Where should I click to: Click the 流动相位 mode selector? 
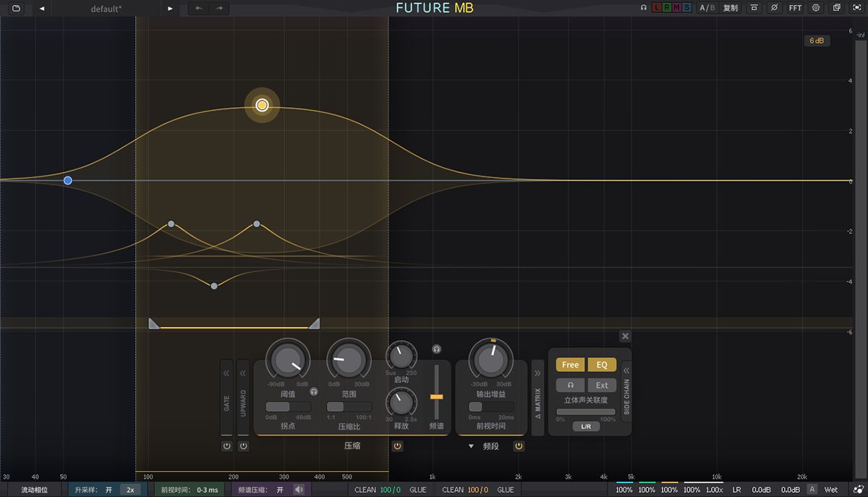click(x=35, y=490)
